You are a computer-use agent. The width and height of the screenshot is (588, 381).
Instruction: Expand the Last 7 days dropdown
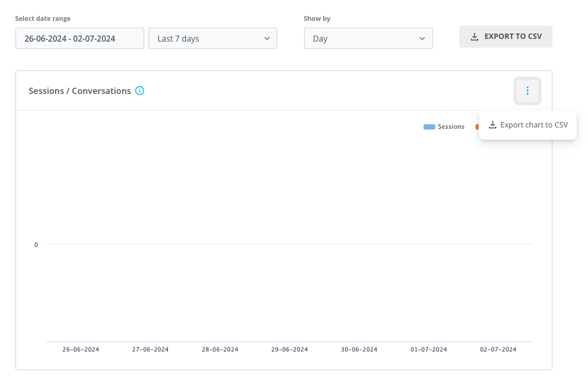click(213, 38)
